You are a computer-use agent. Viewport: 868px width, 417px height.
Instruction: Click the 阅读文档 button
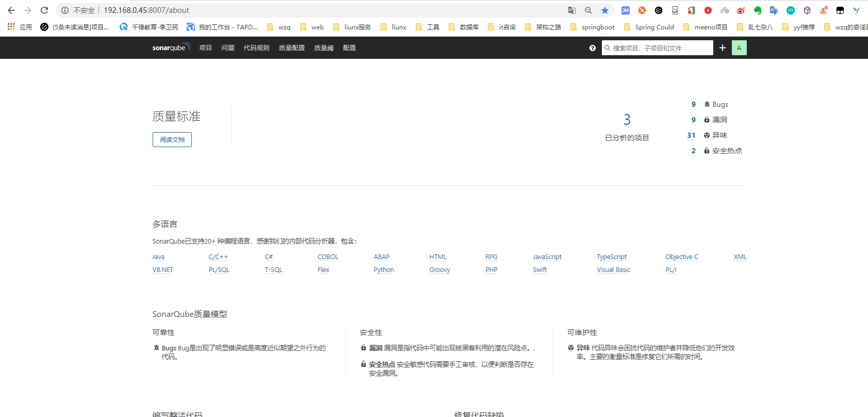click(x=172, y=140)
